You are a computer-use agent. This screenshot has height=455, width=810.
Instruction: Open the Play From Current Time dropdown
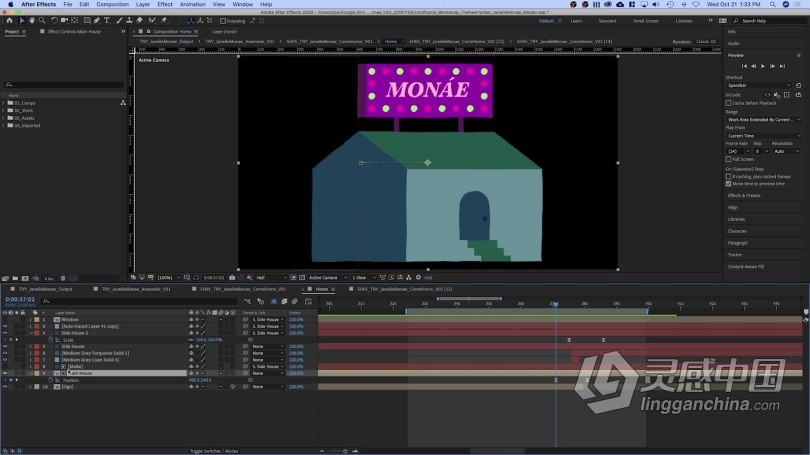pyautogui.click(x=764, y=136)
